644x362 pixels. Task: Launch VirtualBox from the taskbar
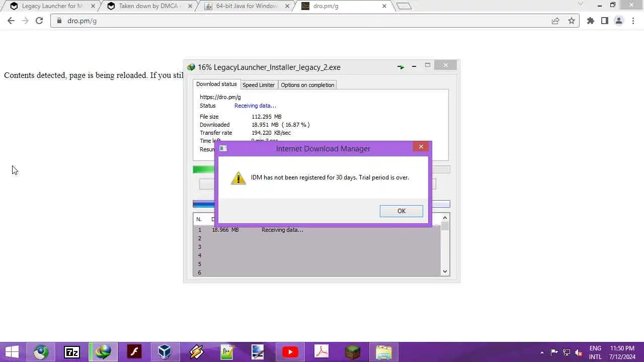pos(165,352)
